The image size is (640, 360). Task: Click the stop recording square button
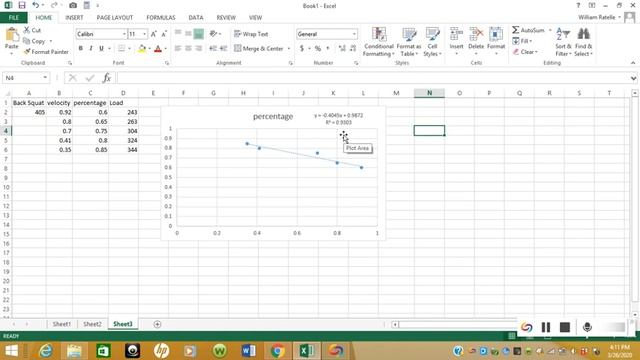pos(565,327)
